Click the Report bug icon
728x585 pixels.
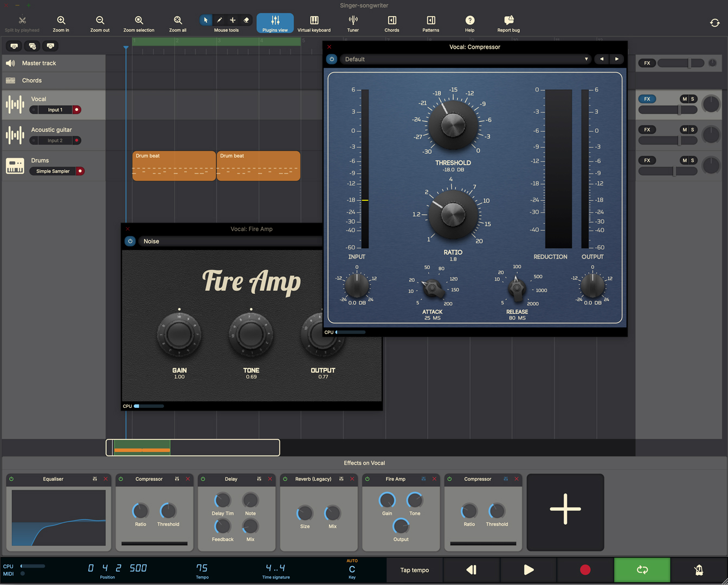point(508,23)
